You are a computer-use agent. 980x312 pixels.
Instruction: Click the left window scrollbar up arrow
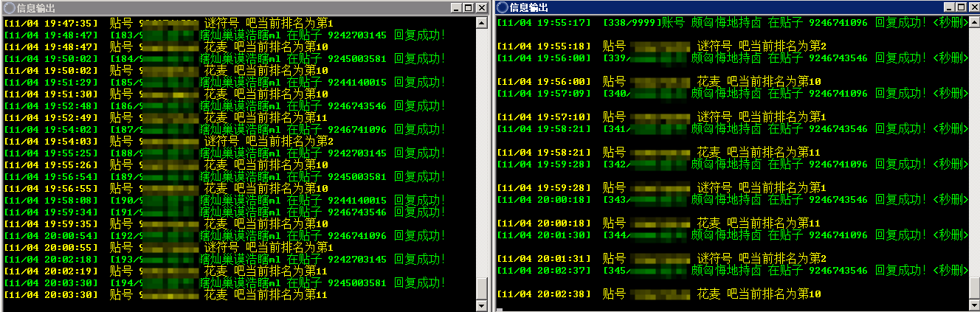482,21
